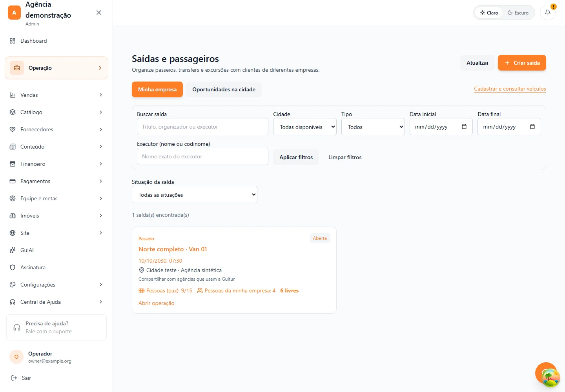Open the Cidade dropdown
Screen dimensions: 565x392
coord(305,127)
